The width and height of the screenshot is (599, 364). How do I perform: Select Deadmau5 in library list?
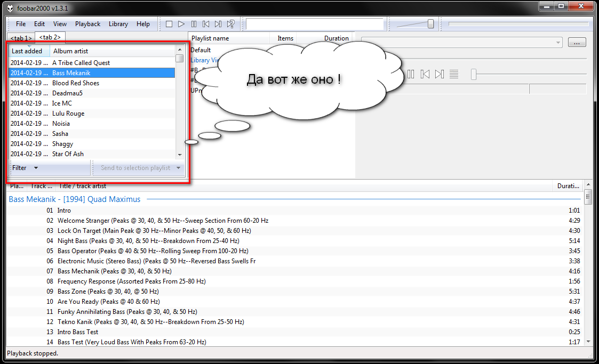(92, 93)
